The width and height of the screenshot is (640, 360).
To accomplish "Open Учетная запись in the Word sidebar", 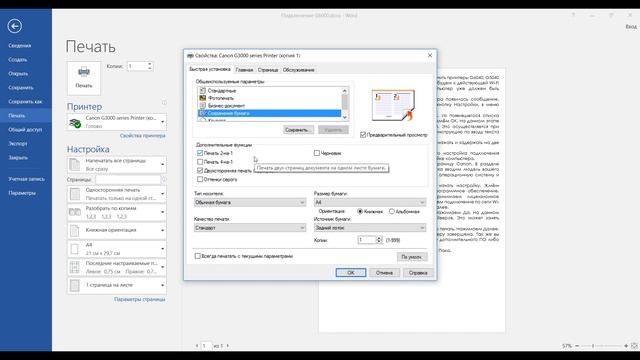I will (x=26, y=179).
